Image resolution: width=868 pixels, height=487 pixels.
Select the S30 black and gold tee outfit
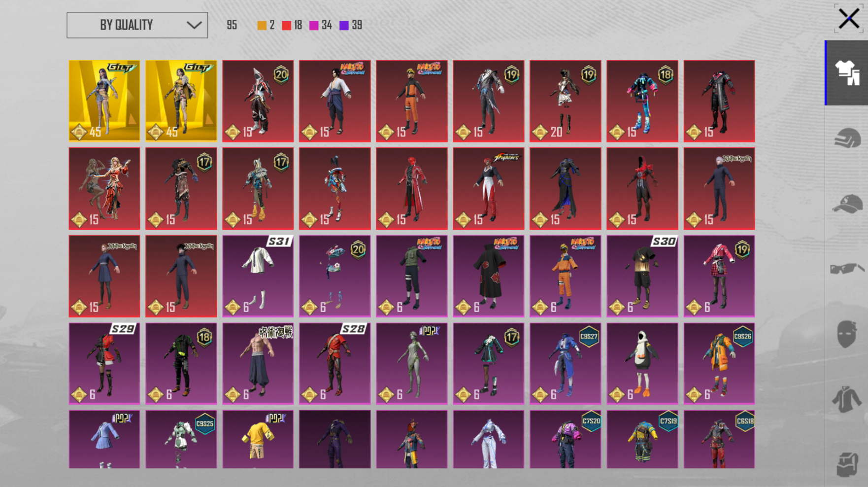(642, 276)
